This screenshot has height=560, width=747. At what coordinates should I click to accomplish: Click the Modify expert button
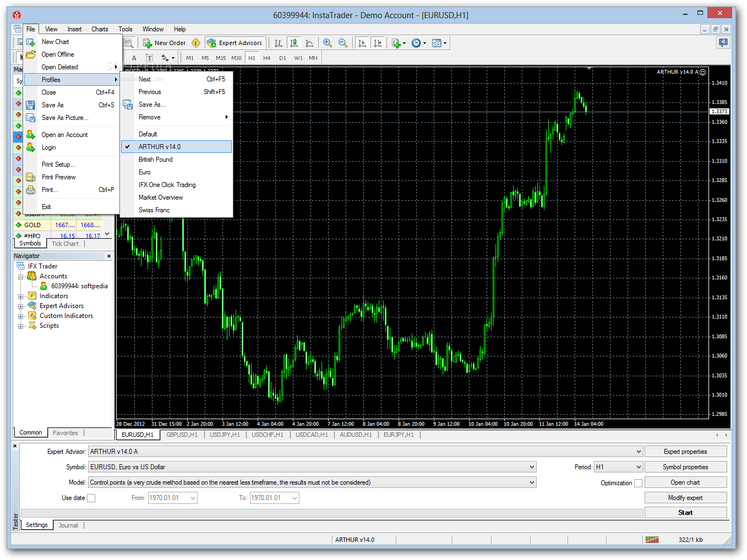coord(685,498)
